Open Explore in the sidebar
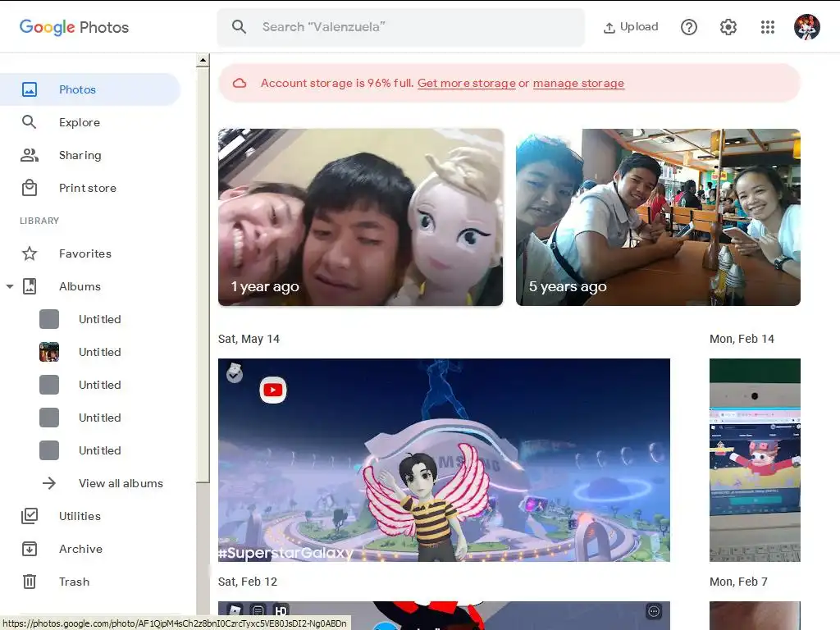 coord(90,122)
